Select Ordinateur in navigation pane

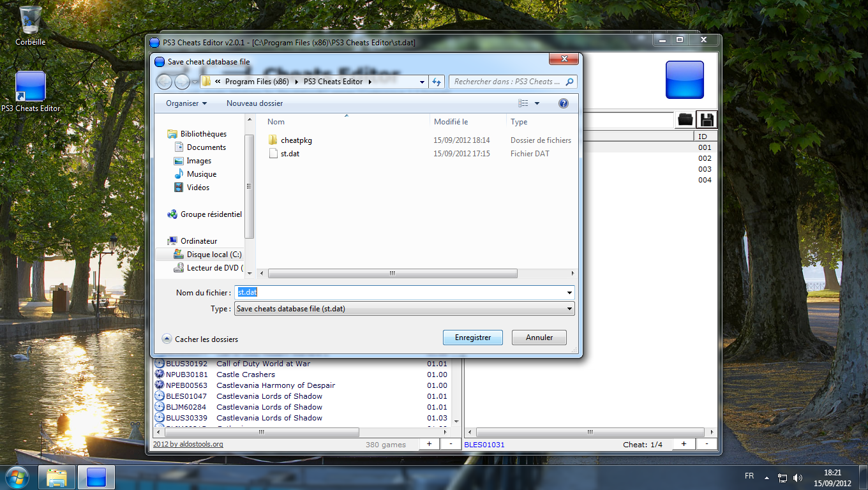pyautogui.click(x=192, y=241)
